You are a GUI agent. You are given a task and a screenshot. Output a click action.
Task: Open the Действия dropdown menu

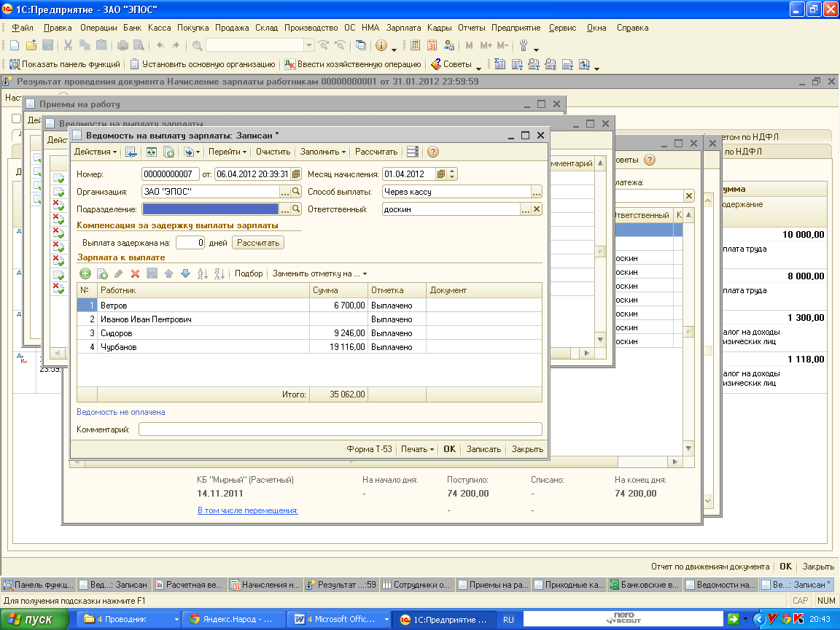coord(96,152)
